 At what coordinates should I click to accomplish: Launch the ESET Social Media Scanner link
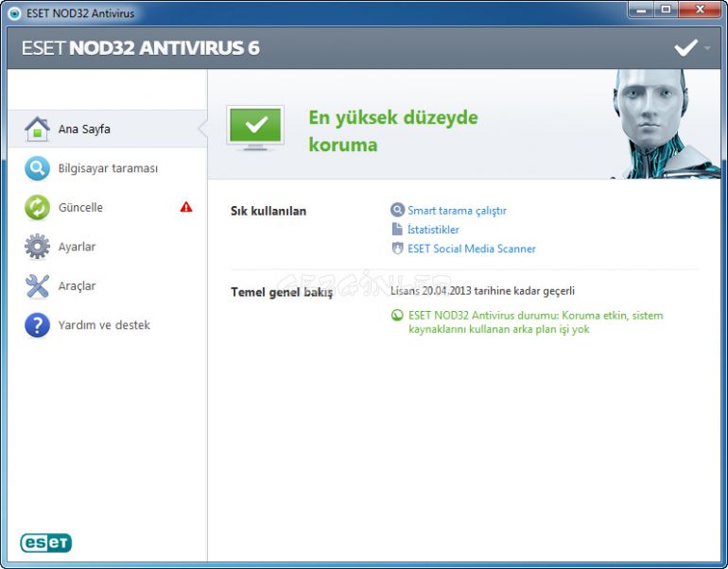[472, 249]
